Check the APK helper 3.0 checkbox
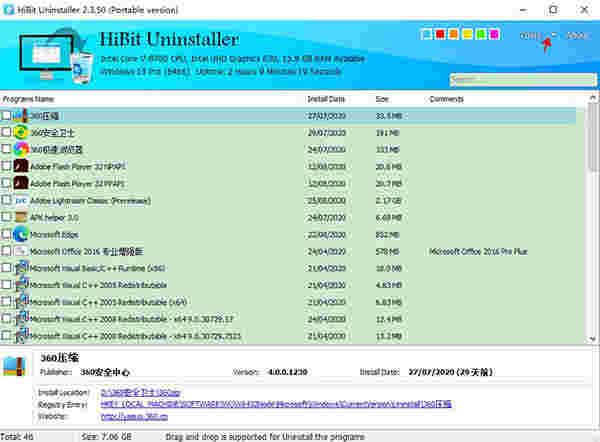The height and width of the screenshot is (442, 600). (x=6, y=217)
